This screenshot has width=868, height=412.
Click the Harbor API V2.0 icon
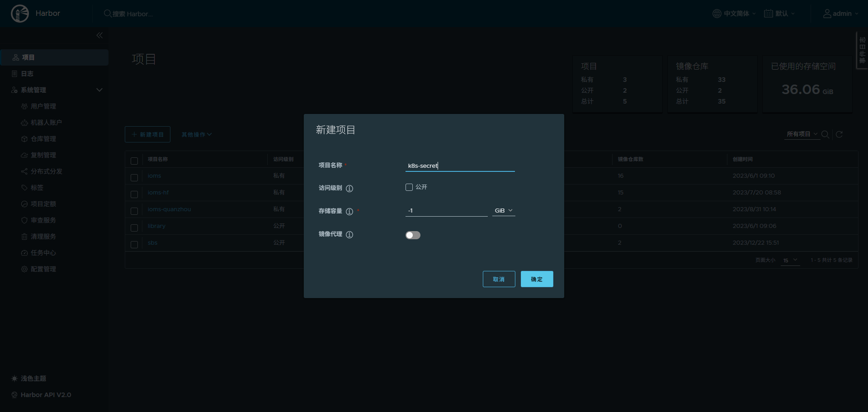14,395
